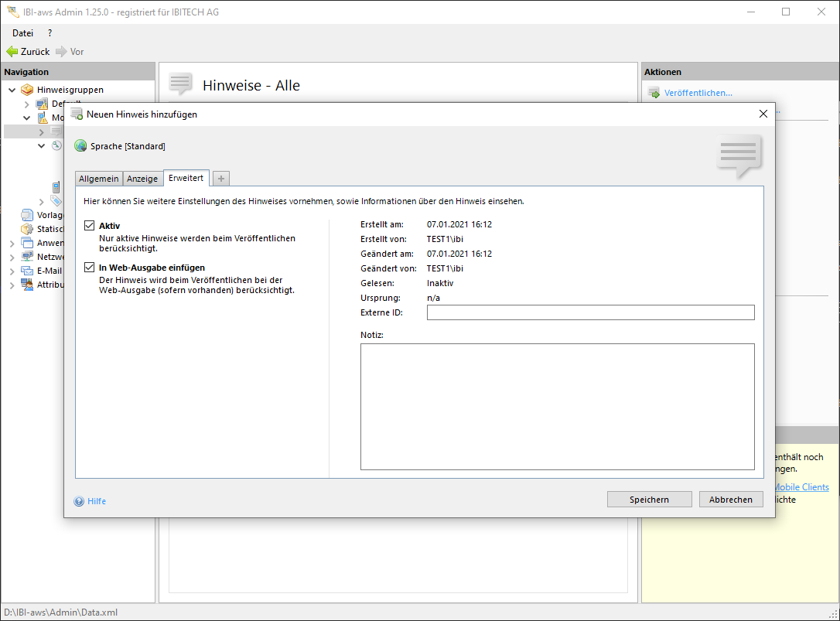
Task: Click the Veröffentlichen action icon
Action: point(654,93)
